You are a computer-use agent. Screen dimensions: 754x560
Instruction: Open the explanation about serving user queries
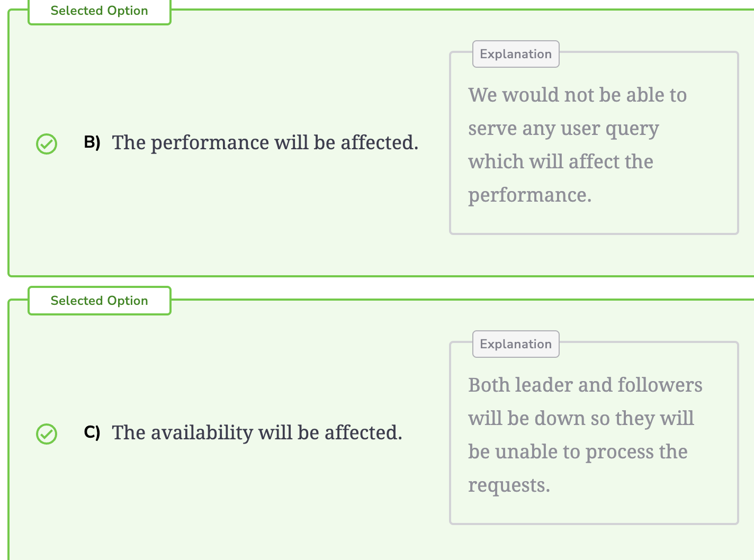(594, 143)
